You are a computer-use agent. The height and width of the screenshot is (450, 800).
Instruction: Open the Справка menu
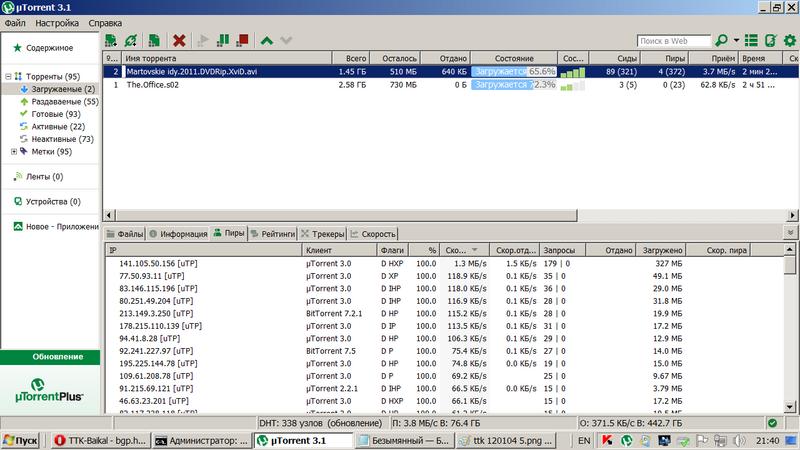(105, 23)
